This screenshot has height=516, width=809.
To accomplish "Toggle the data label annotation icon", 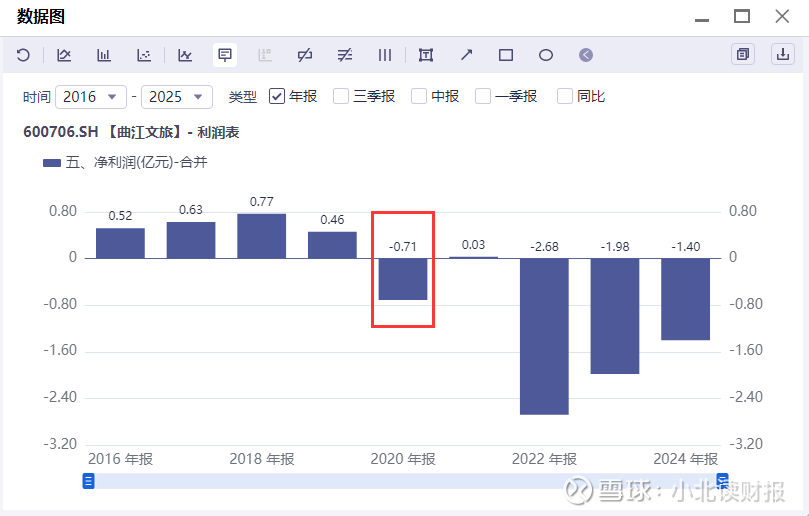I will 225,55.
